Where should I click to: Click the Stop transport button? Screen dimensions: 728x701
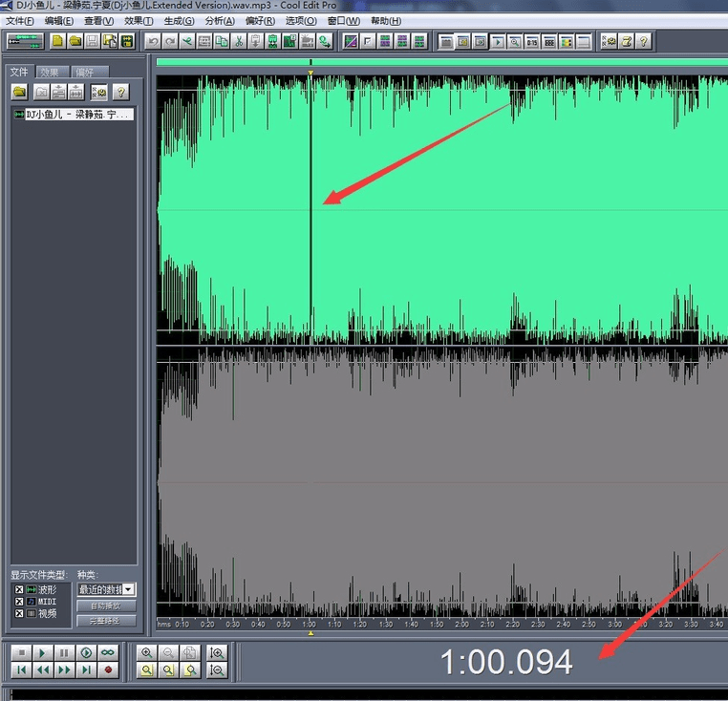click(x=21, y=653)
